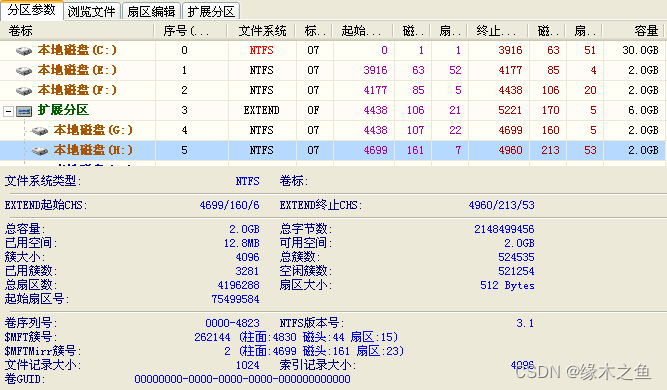Click the total clusters value 524535

[x=516, y=257]
